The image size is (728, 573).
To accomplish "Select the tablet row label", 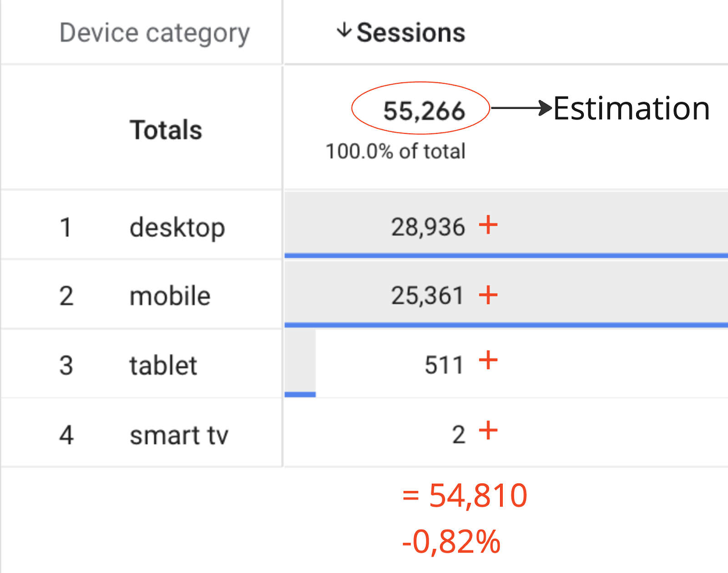I will click(163, 365).
